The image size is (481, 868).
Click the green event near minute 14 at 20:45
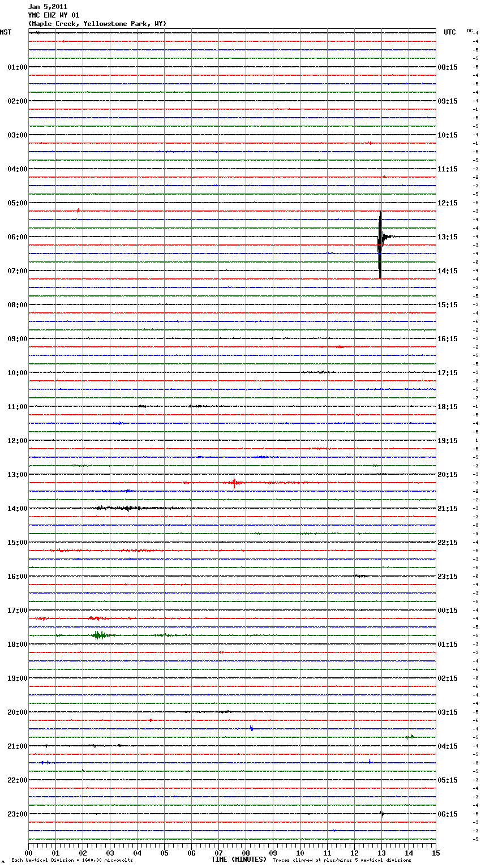click(x=410, y=737)
